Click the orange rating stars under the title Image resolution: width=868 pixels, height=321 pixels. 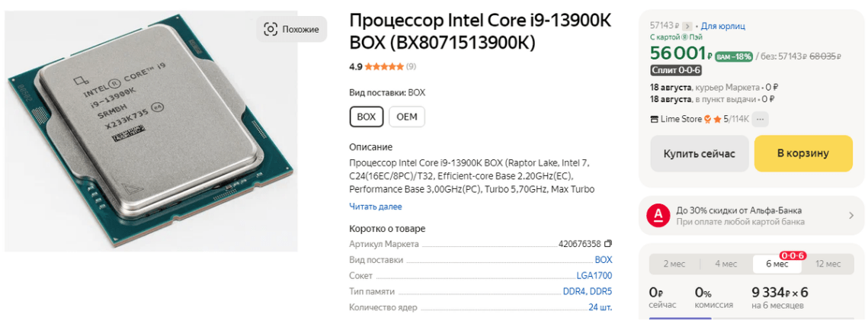pyautogui.click(x=384, y=66)
